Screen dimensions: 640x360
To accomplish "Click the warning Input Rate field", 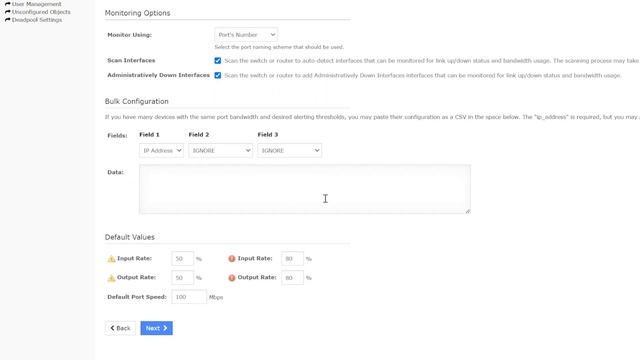I will pos(182,259).
